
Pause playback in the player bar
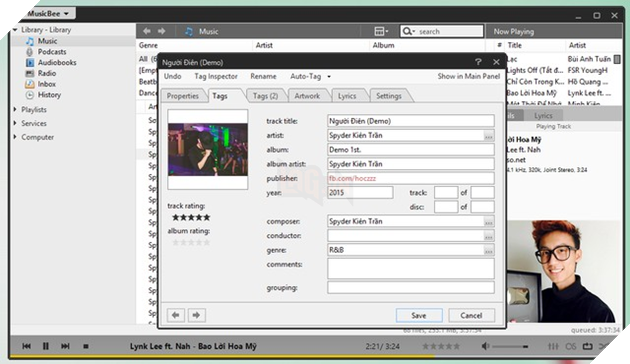[46, 346]
